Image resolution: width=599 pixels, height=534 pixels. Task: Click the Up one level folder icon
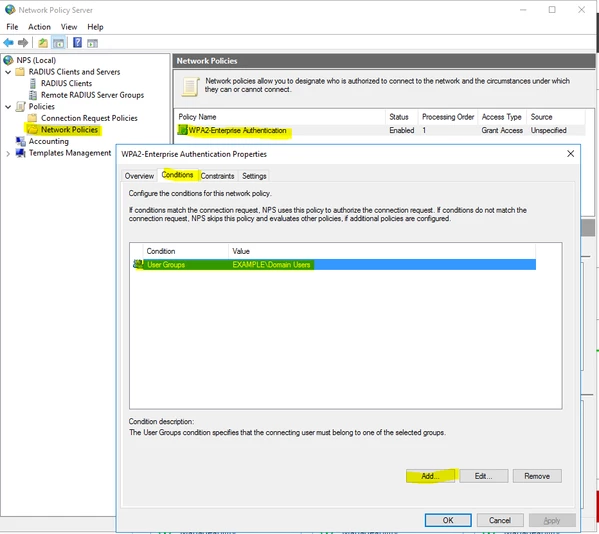43,43
